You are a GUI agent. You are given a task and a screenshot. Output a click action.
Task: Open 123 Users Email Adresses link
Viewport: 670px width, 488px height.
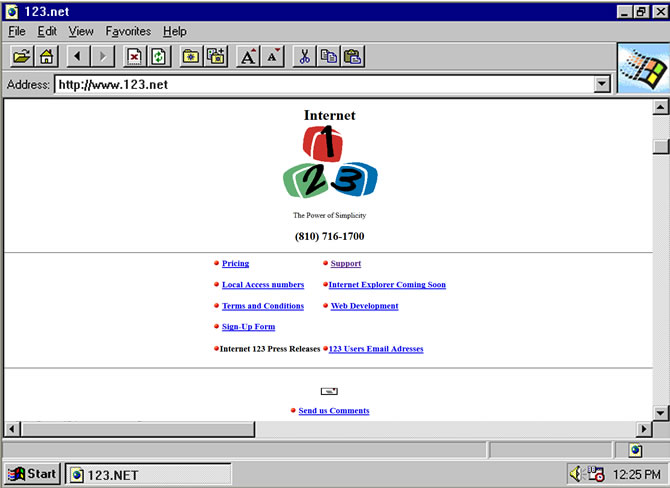click(376, 349)
